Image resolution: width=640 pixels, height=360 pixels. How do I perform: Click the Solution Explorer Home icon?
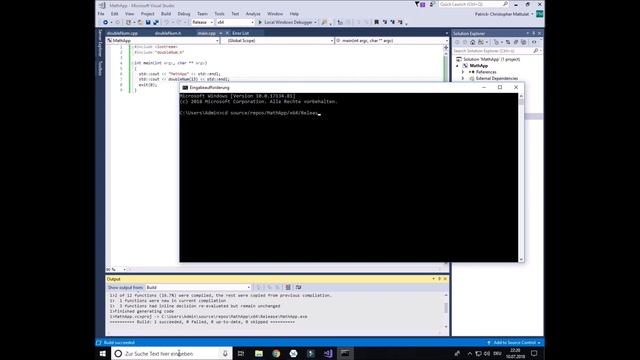(x=472, y=42)
